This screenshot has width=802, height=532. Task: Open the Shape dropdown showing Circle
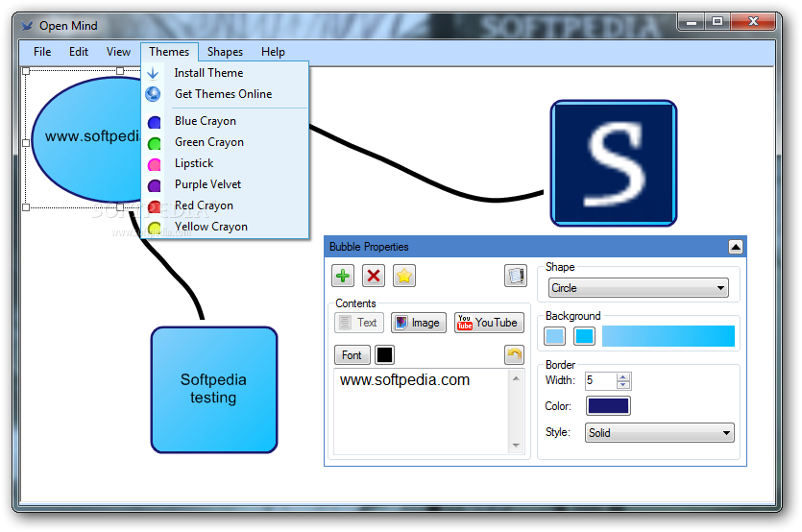pos(639,288)
